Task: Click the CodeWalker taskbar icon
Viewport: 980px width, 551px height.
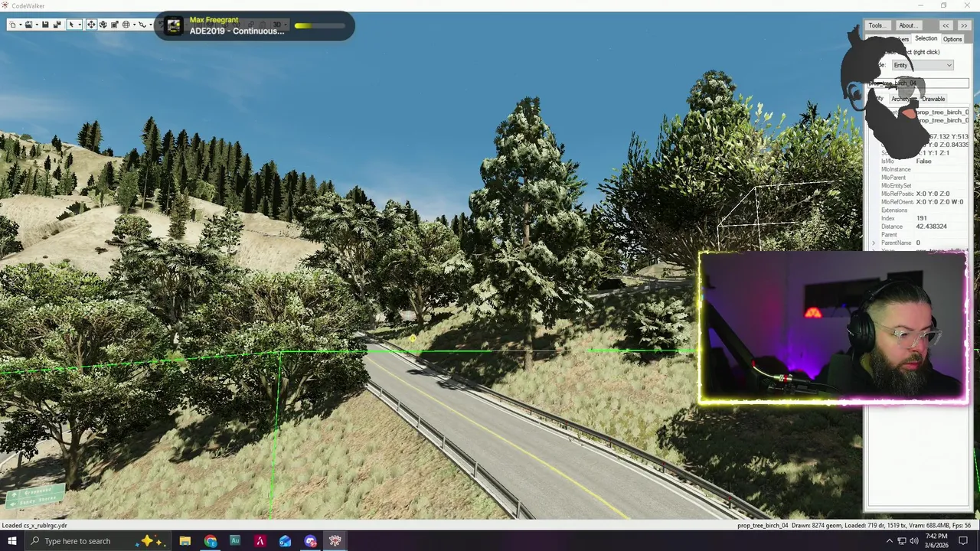Action: tap(335, 541)
